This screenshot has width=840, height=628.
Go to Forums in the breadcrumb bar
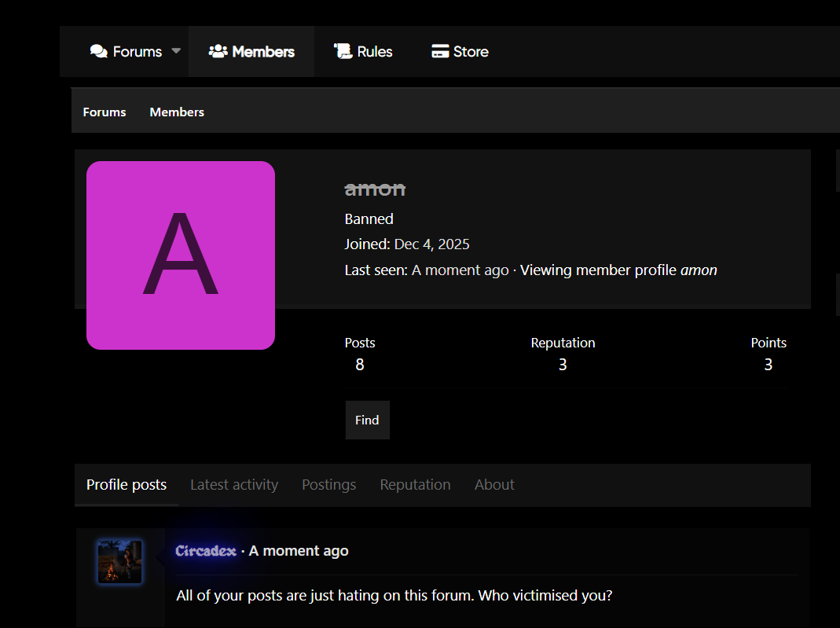105,112
